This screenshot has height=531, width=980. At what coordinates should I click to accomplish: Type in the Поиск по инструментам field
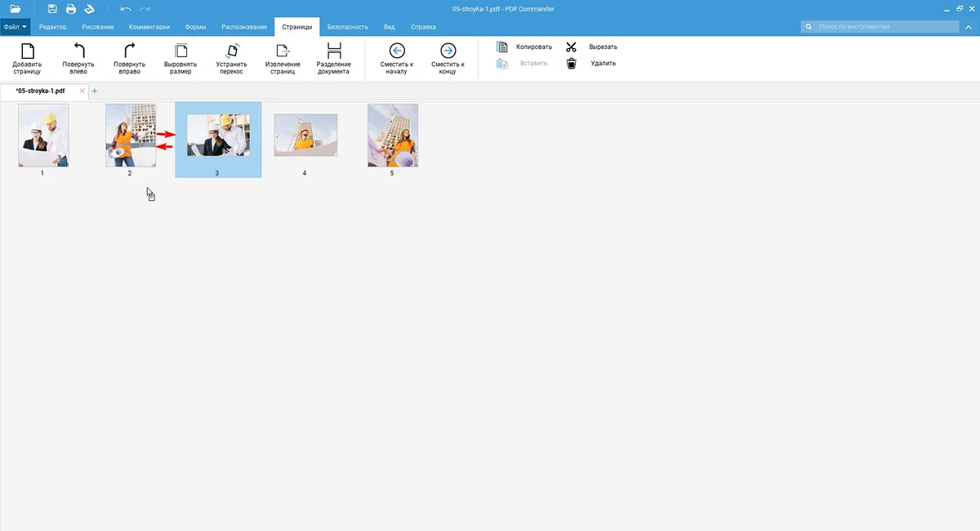[x=886, y=27]
